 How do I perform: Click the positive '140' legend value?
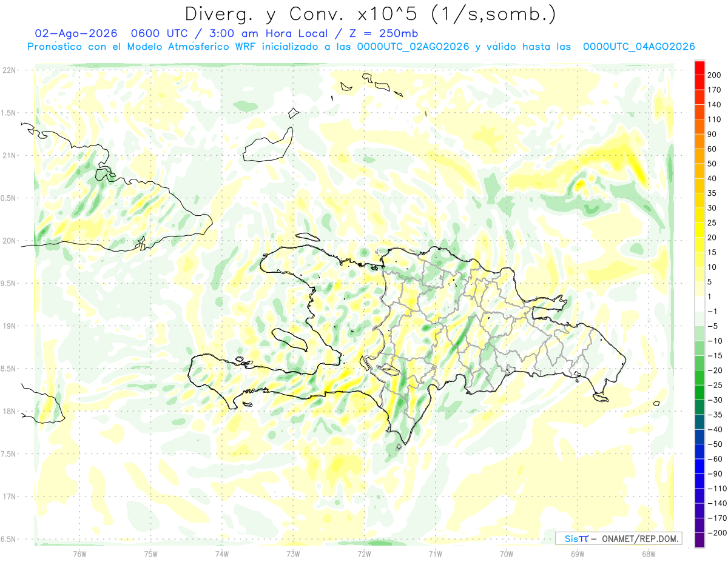713,104
